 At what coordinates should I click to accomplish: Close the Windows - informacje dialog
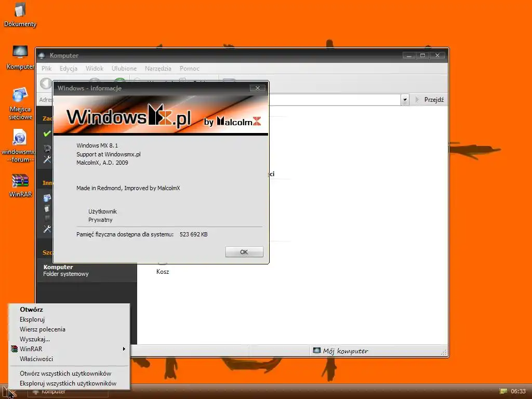tap(258, 88)
